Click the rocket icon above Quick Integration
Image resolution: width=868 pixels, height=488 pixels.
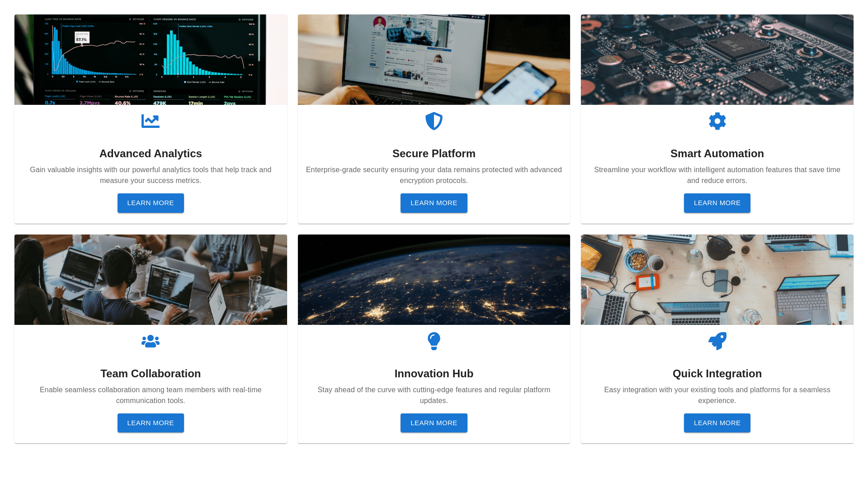tap(717, 341)
